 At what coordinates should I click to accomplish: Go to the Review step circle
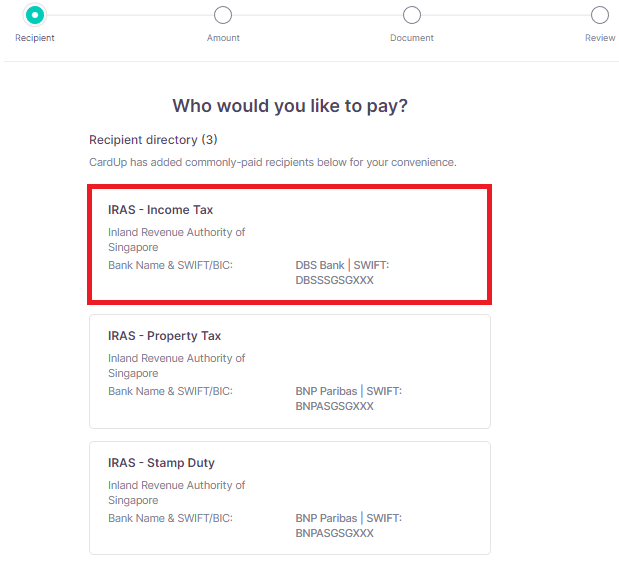tap(599, 15)
